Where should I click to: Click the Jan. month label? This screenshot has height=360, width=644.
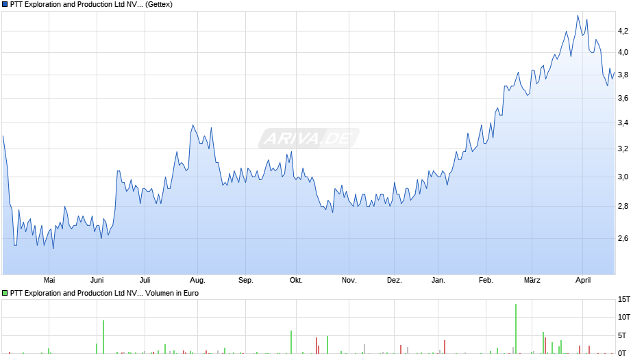click(x=438, y=281)
